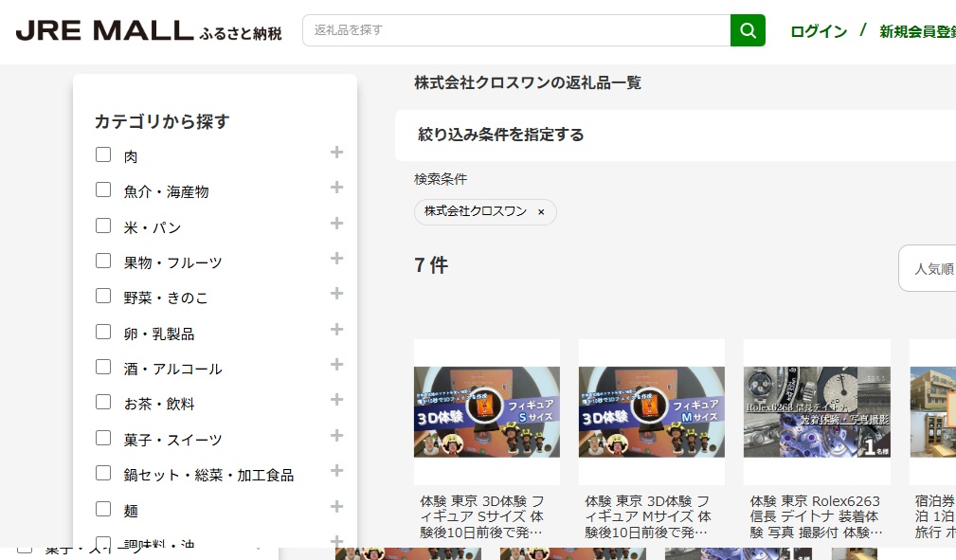The image size is (956, 560).
Task: Expand the 米・パン category plus icon
Action: coord(336,224)
